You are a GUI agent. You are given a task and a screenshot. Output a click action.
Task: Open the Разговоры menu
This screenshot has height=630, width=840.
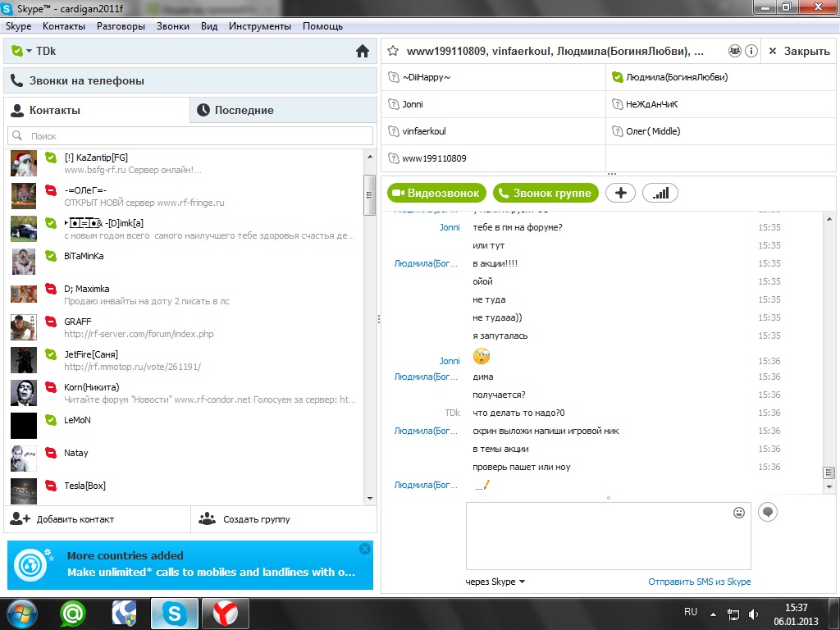[121, 26]
